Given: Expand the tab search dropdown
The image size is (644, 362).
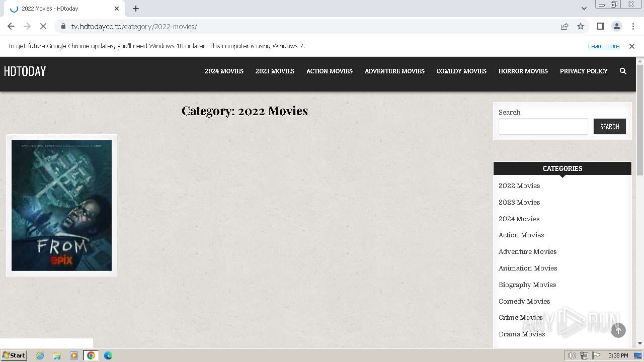Looking at the screenshot, I should coord(584,9).
